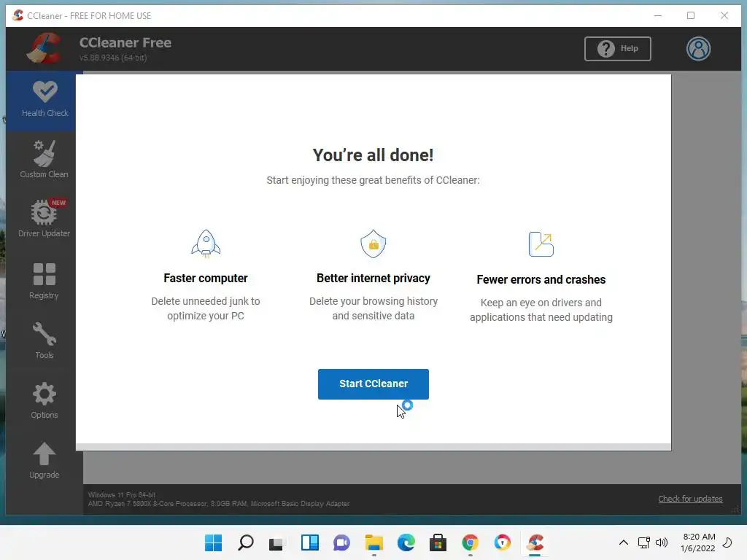The image size is (747, 560).
Task: Click the Better internet privacy heading
Action: (x=373, y=278)
